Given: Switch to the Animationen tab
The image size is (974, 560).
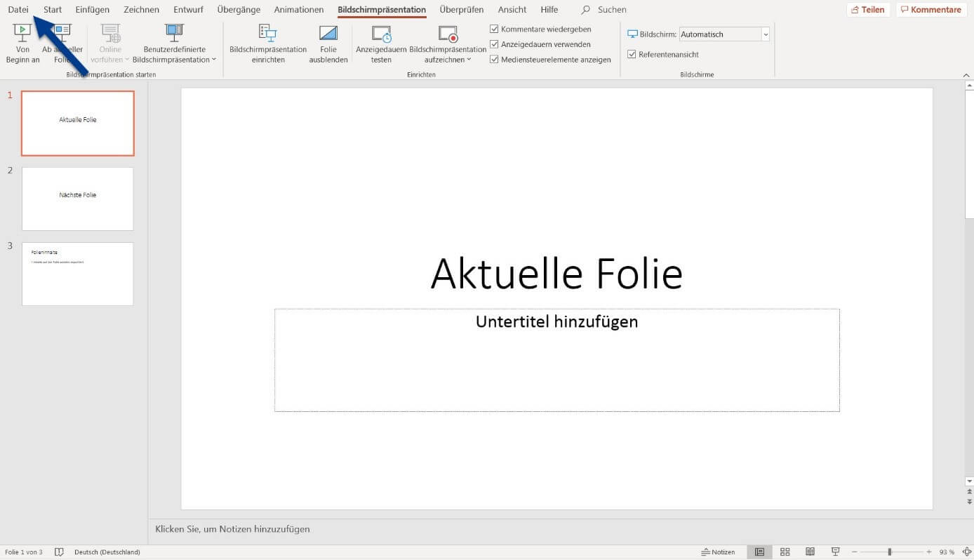Looking at the screenshot, I should [x=299, y=10].
